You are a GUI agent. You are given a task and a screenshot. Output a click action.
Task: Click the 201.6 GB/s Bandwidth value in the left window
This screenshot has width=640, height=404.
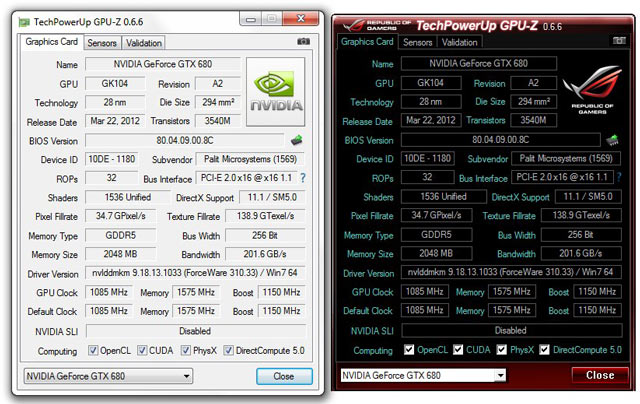click(x=265, y=254)
